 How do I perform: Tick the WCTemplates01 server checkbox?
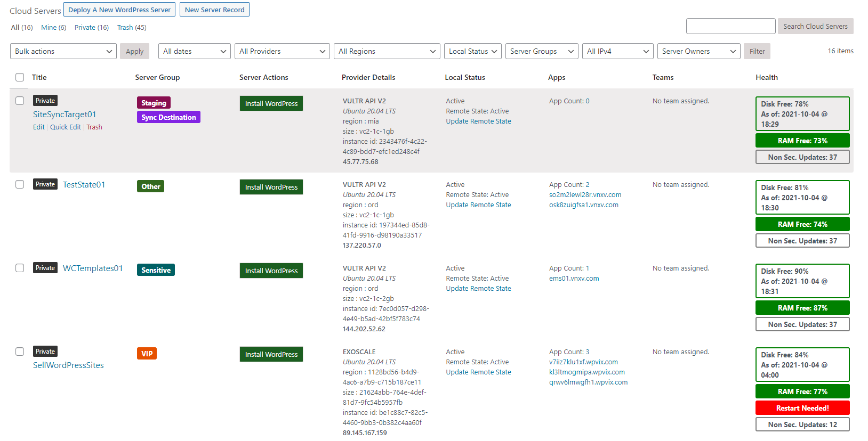pyautogui.click(x=20, y=268)
